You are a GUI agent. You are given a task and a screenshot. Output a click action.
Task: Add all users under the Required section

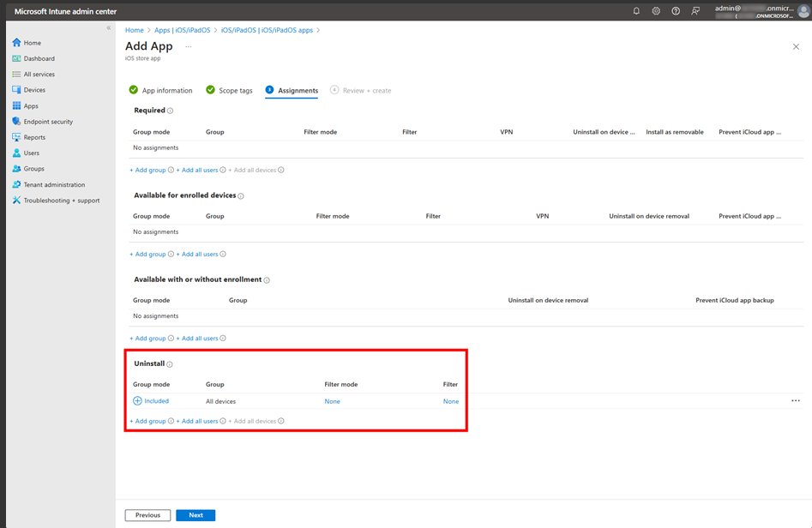[x=197, y=170]
